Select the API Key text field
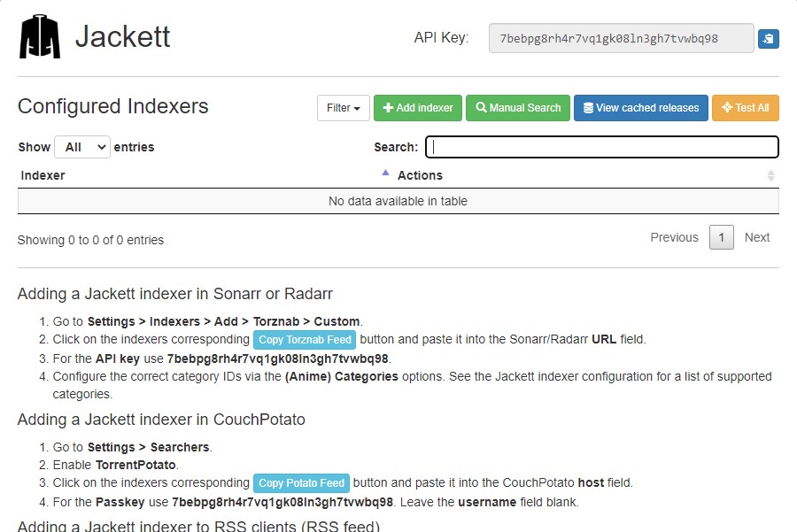The height and width of the screenshot is (532, 797). point(621,38)
